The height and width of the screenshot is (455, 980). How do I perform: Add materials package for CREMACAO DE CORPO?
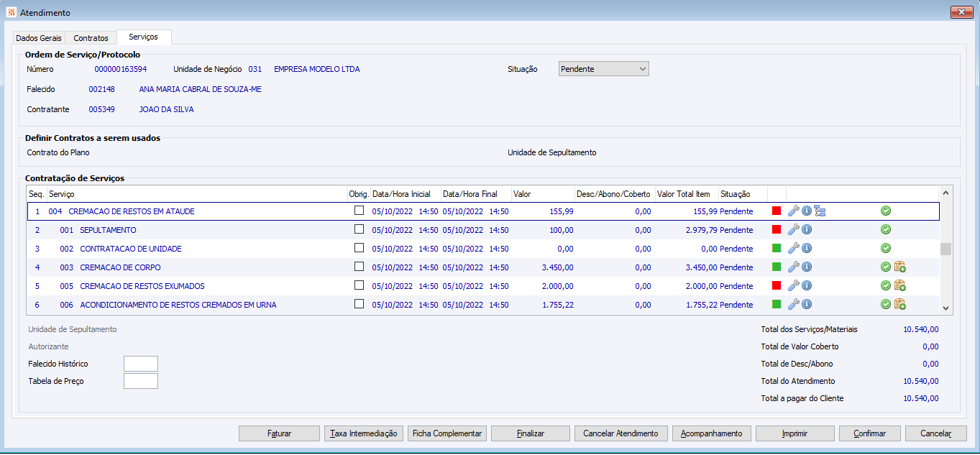tap(899, 267)
